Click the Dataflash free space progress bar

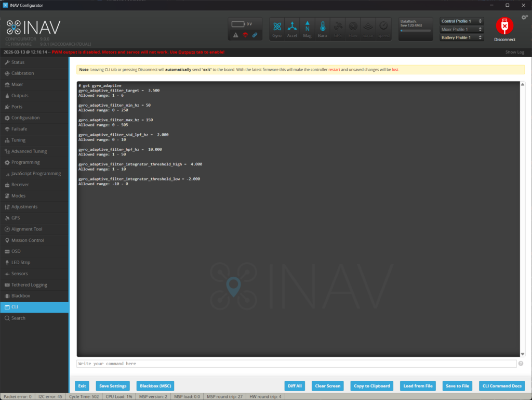pos(415,30)
